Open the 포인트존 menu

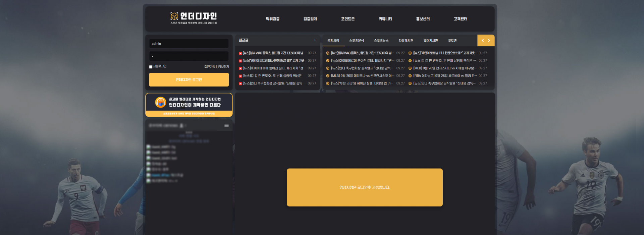coord(348,19)
